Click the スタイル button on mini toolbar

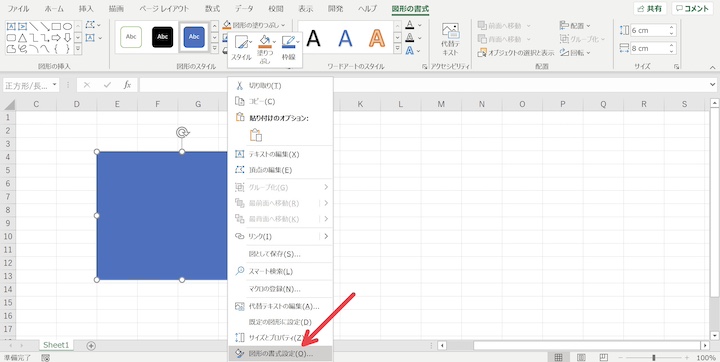242,49
